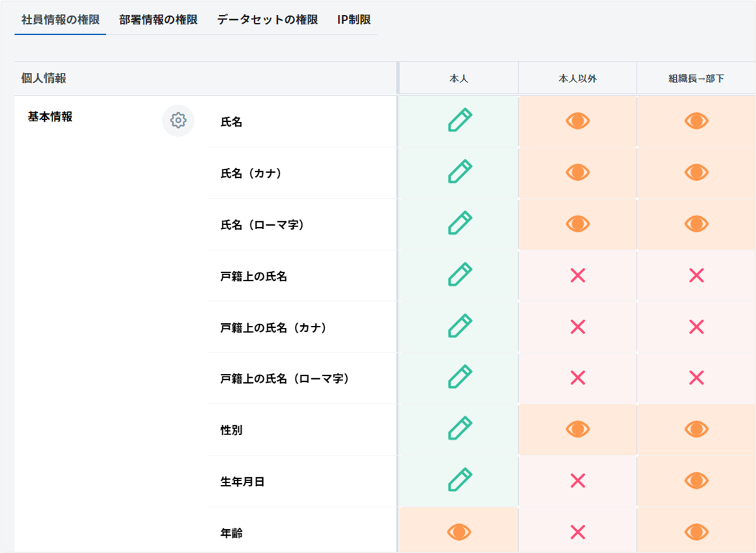This screenshot has height=553, width=756.
Task: Click the 本人以外 column header
Action: pyautogui.click(x=578, y=79)
